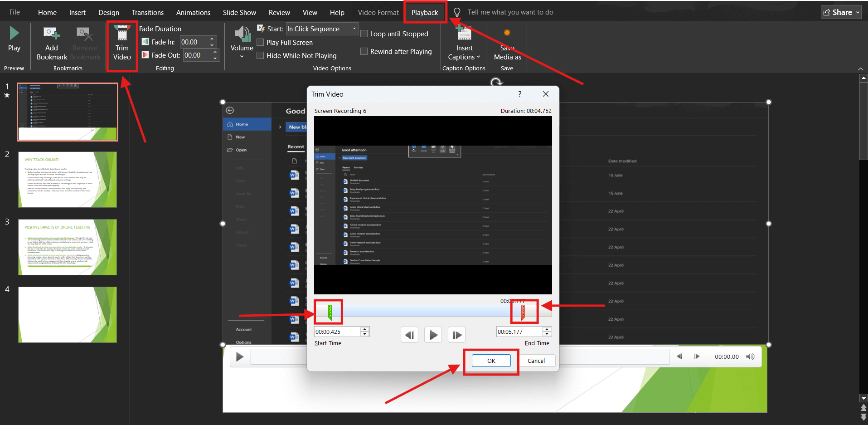Enable Loop until Stopped
This screenshot has height=425, width=868.
pyautogui.click(x=364, y=34)
